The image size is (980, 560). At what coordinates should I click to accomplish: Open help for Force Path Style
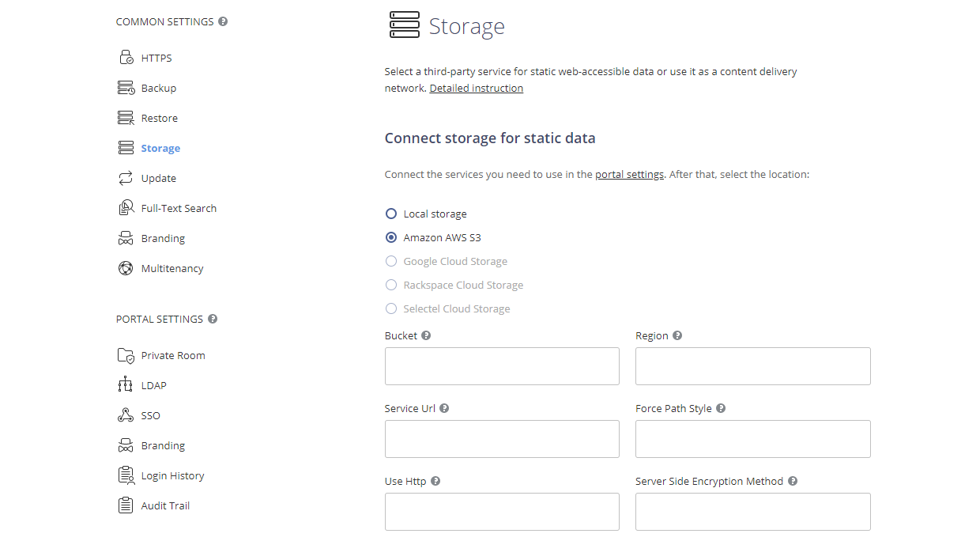(720, 407)
